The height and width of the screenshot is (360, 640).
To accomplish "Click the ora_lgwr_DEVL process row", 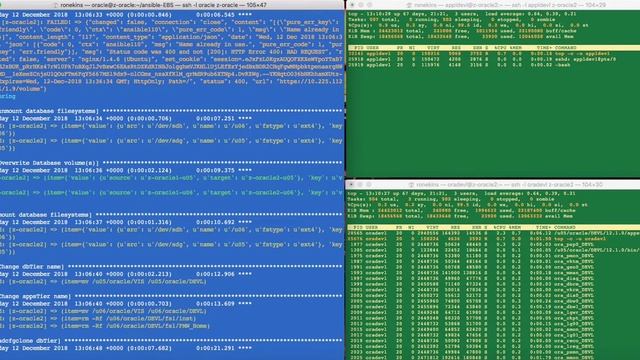I will (471, 313).
